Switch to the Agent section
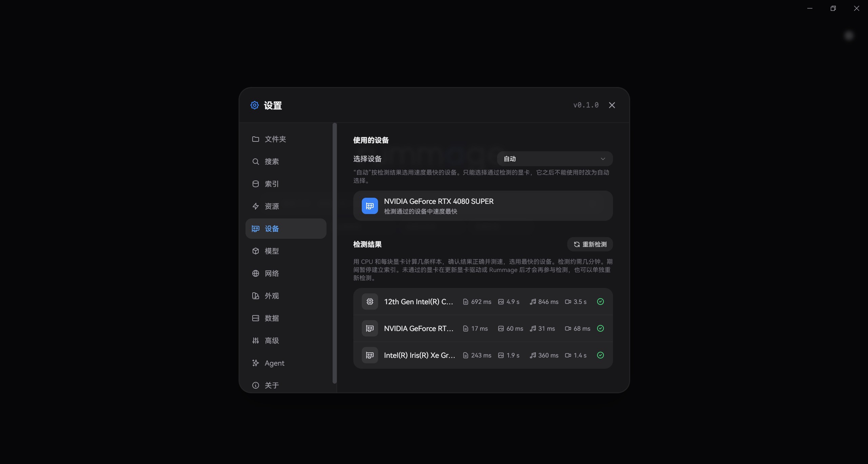Image resolution: width=868 pixels, height=464 pixels. coord(285,363)
